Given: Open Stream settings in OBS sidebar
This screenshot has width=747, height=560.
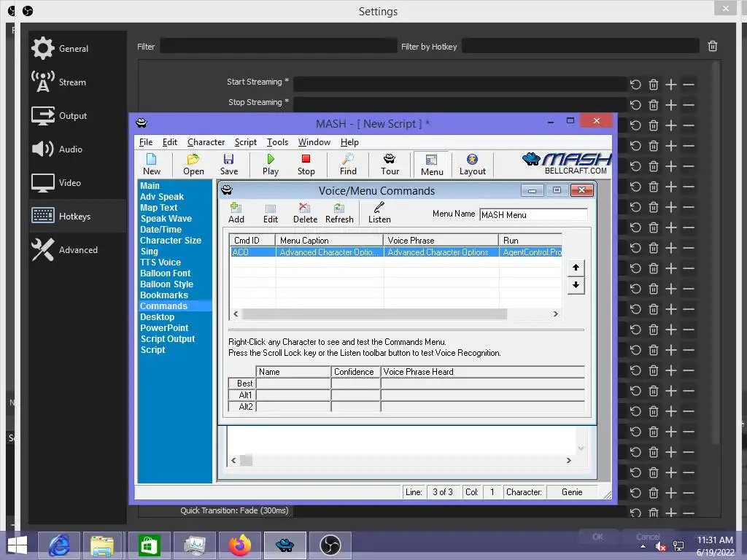Looking at the screenshot, I should click(x=77, y=82).
